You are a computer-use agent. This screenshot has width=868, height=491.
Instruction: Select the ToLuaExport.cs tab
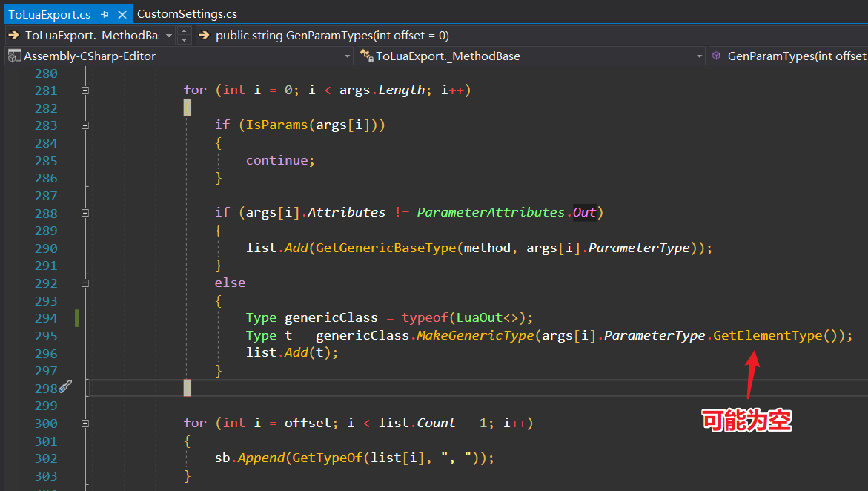49,14
